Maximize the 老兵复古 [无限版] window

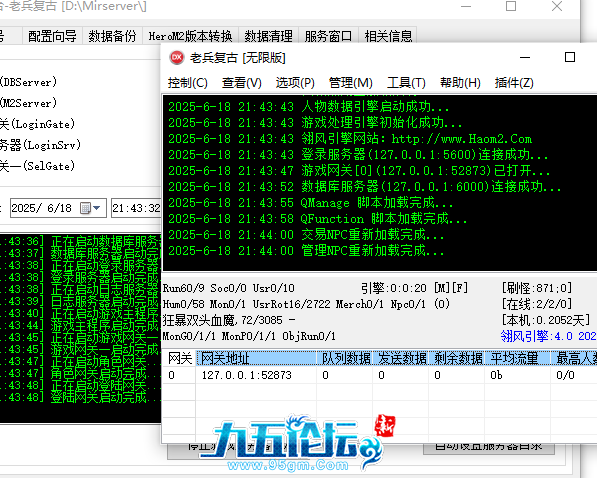click(570, 58)
